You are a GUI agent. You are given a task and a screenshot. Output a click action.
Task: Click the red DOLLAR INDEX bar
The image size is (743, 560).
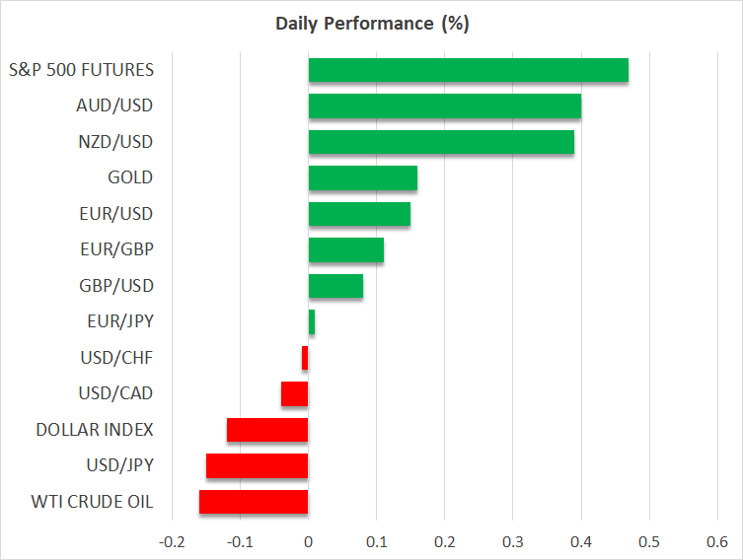pyautogui.click(x=267, y=430)
